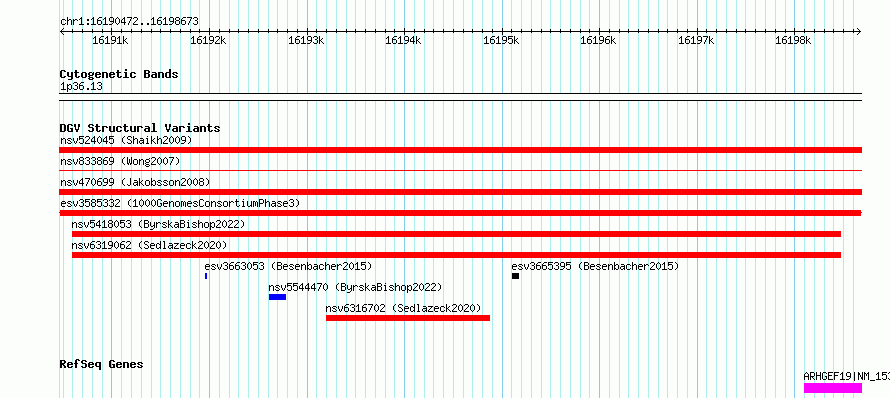Click the thin red nsv833869 variant line
890x398 pixels.
[x=460, y=170]
